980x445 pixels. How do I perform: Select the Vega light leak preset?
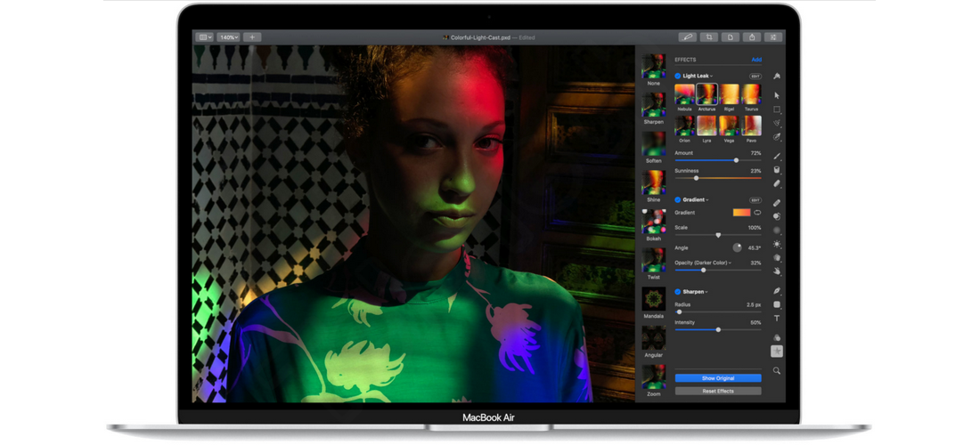pyautogui.click(x=730, y=125)
